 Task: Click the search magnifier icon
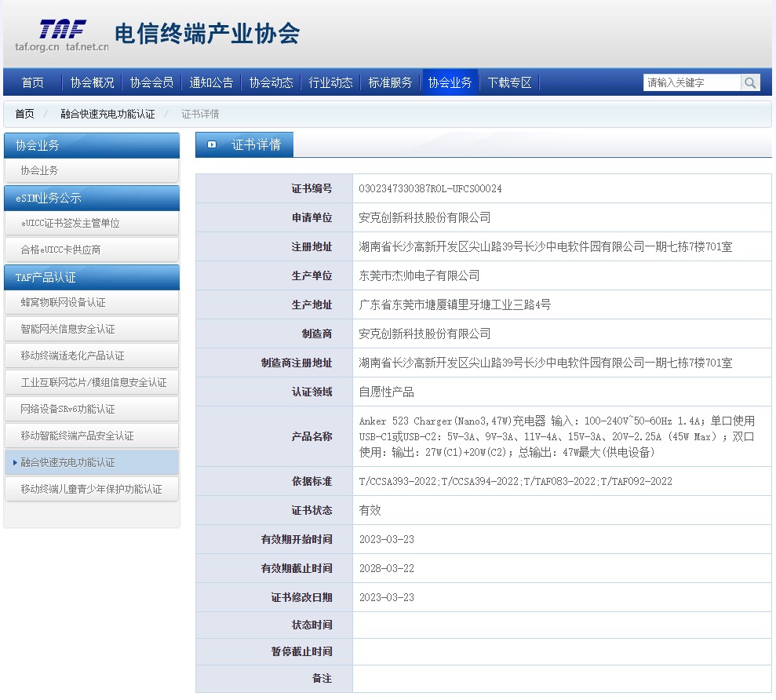point(750,82)
